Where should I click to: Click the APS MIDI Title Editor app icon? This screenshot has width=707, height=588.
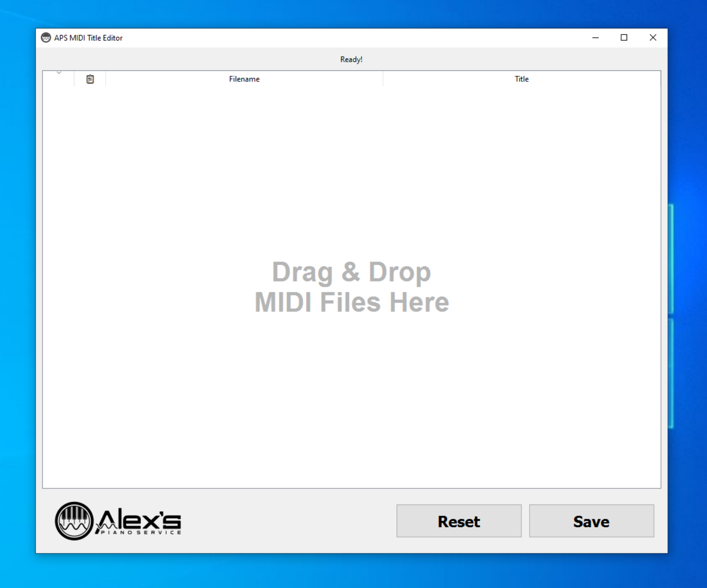pos(46,38)
